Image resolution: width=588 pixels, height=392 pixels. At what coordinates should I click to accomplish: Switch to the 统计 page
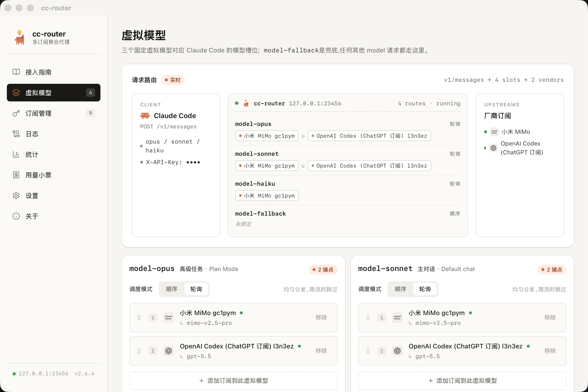(x=53, y=154)
